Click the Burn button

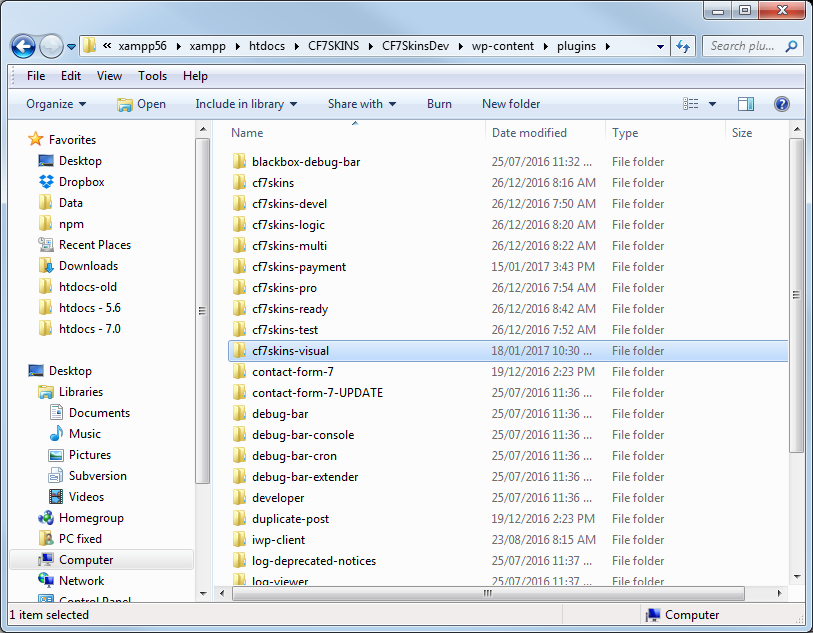(x=439, y=104)
